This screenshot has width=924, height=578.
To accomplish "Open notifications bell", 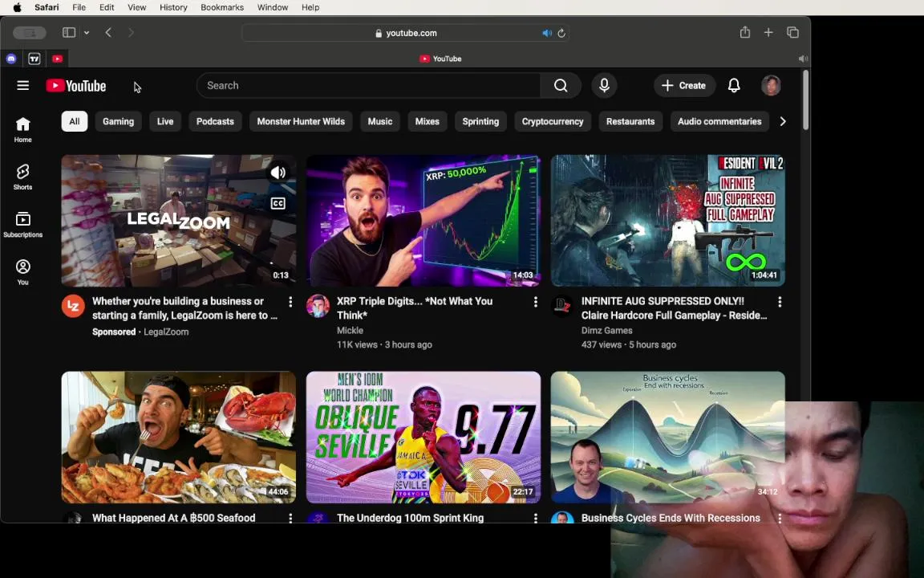I will 734,86.
